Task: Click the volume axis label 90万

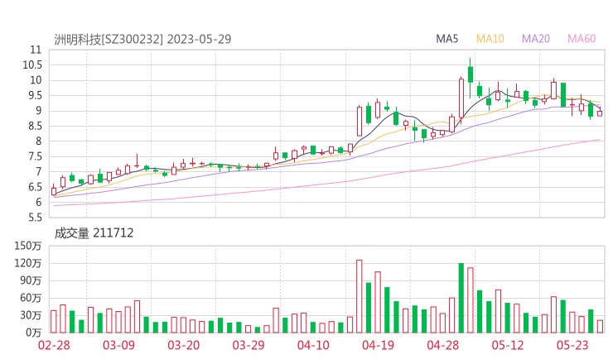Action: pyautogui.click(x=31, y=280)
